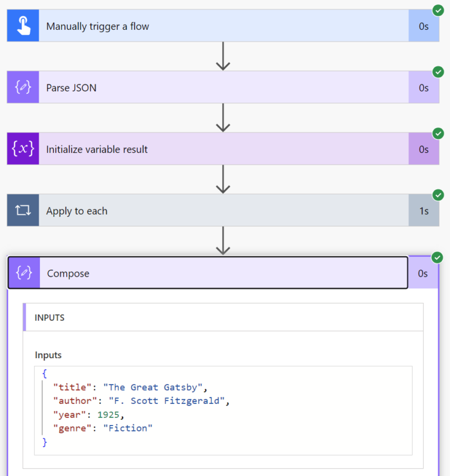Click the green checkmark on Initialize variable result
Screen dimensions: 450x476
click(438, 134)
